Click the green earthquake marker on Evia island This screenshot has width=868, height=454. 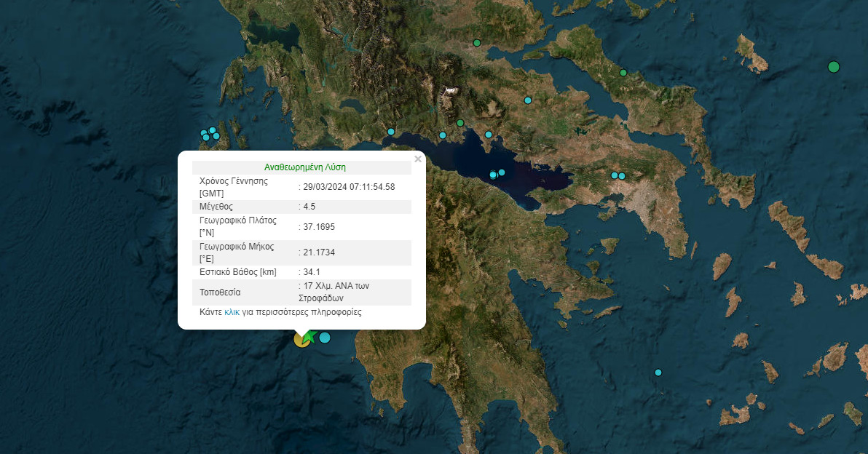click(x=623, y=72)
